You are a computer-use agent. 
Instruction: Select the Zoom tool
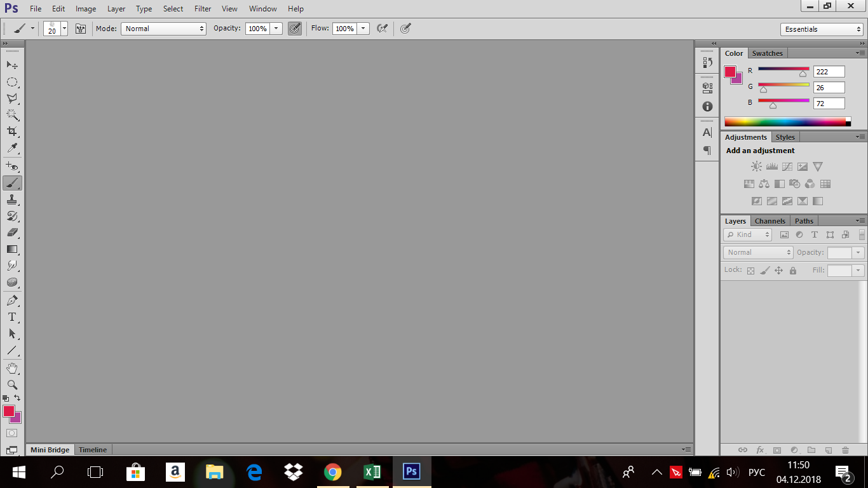[x=12, y=384]
